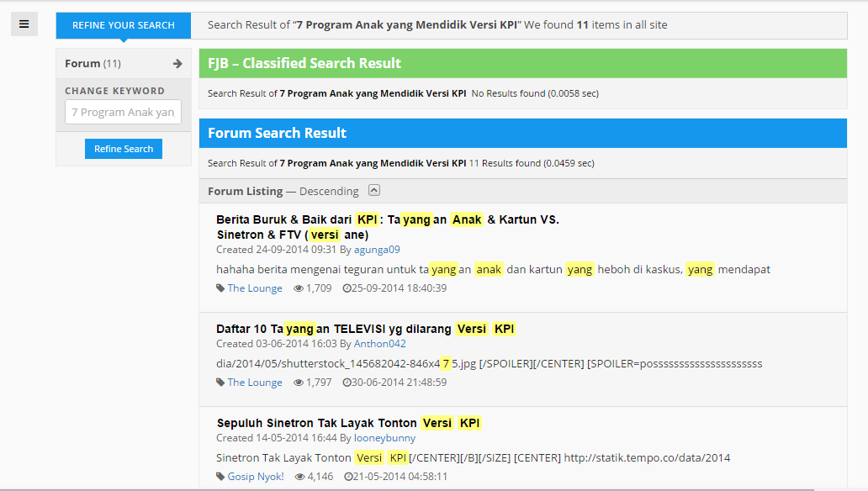Click the arrow icon next to Forum (11)
This screenshot has height=491, width=868.
tap(177, 64)
